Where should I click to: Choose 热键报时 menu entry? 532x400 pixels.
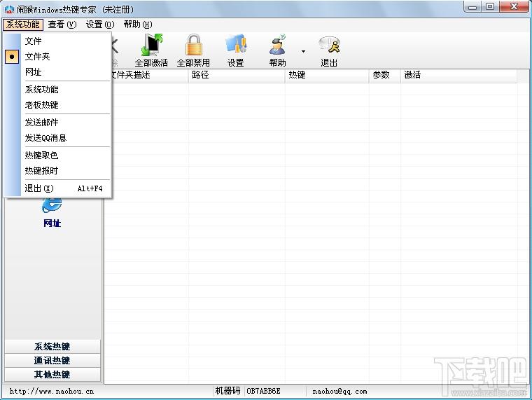pyautogui.click(x=66, y=171)
